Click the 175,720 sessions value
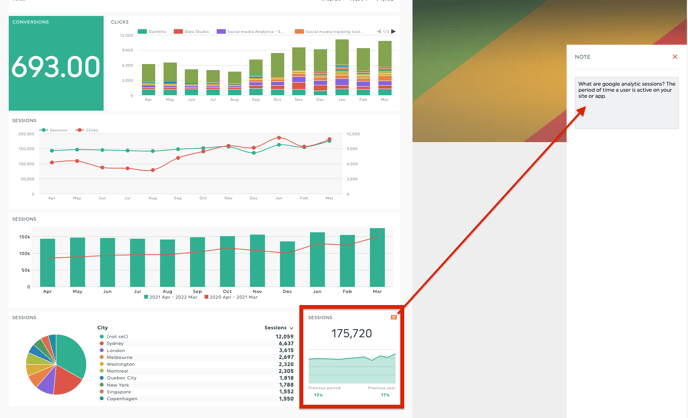Image resolution: width=688 pixels, height=418 pixels. [x=351, y=333]
